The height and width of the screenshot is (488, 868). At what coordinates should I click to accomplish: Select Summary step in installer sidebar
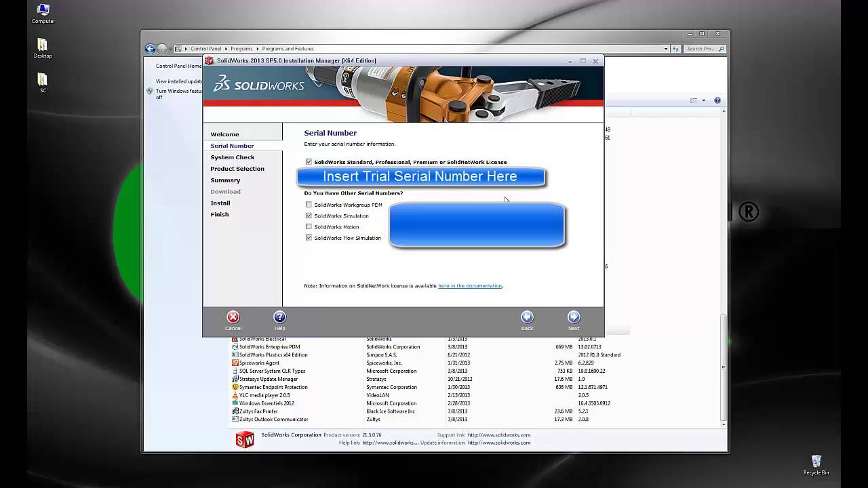tap(225, 180)
